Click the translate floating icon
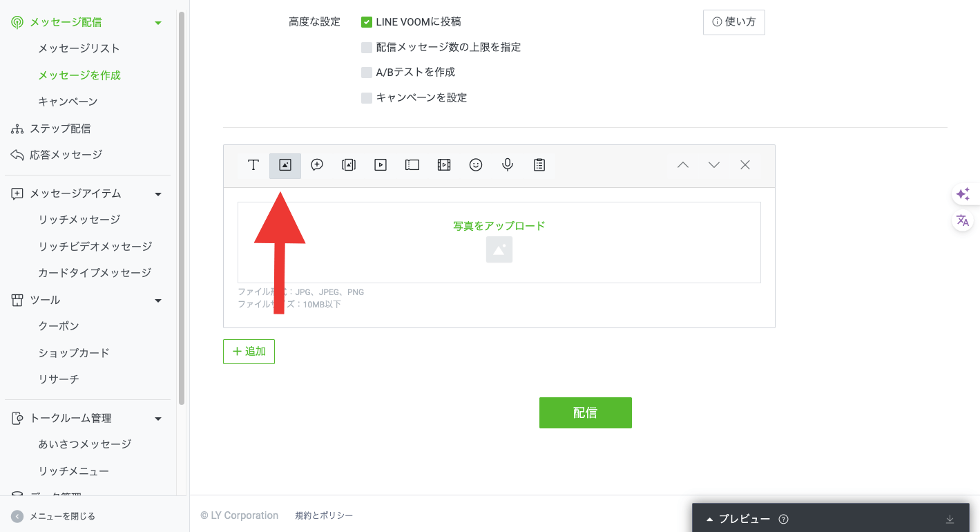Screen dimensions: 980x532 point(963,221)
